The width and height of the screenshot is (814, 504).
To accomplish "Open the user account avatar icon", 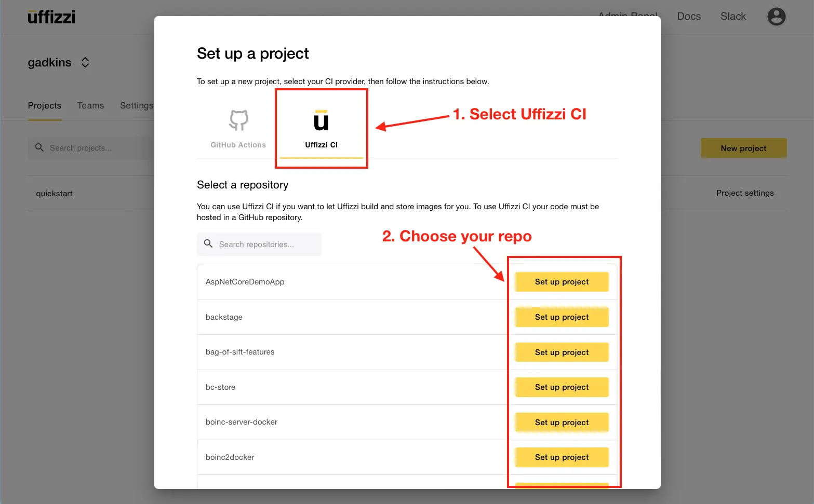I will click(776, 17).
